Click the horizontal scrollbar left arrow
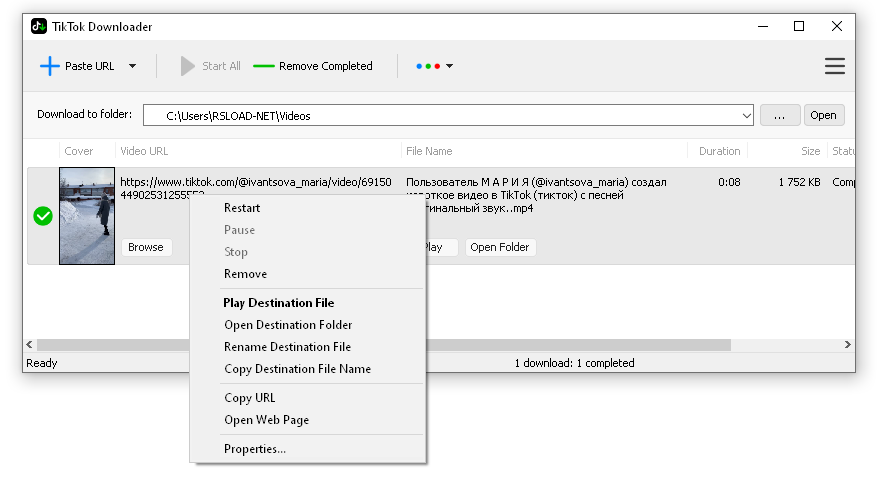Screen dimensions: 884x482 pos(30,344)
